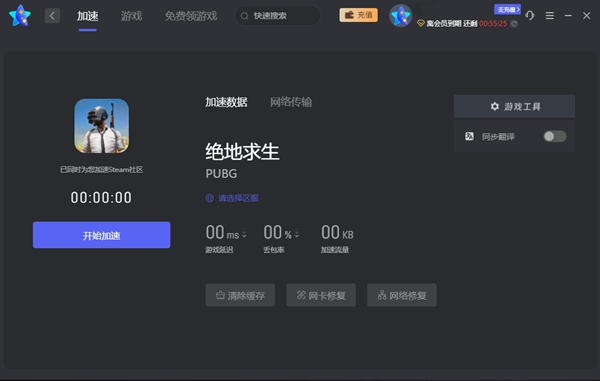Screen dimensions: 600x381
Task: Click the PUBG game cover image
Action: point(101,126)
